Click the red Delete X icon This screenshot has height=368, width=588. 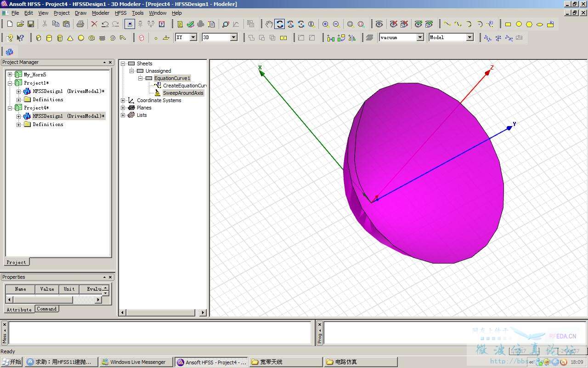click(x=94, y=24)
